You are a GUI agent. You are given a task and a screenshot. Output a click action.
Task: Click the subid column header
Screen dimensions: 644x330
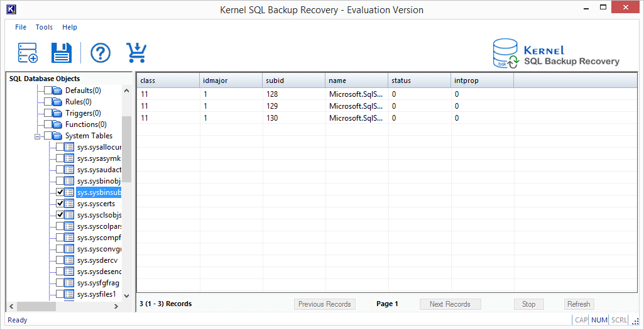(x=294, y=80)
